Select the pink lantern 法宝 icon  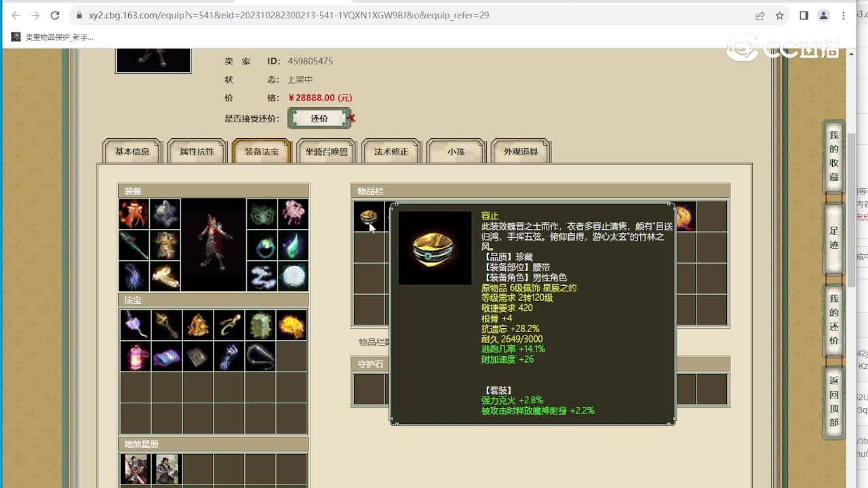tap(135, 357)
